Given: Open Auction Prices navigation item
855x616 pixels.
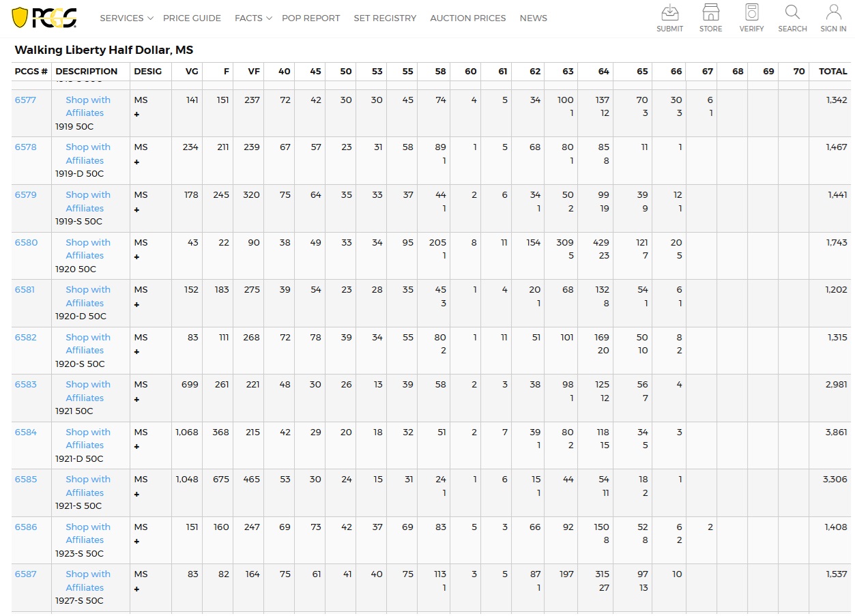Looking at the screenshot, I should pyautogui.click(x=467, y=18).
